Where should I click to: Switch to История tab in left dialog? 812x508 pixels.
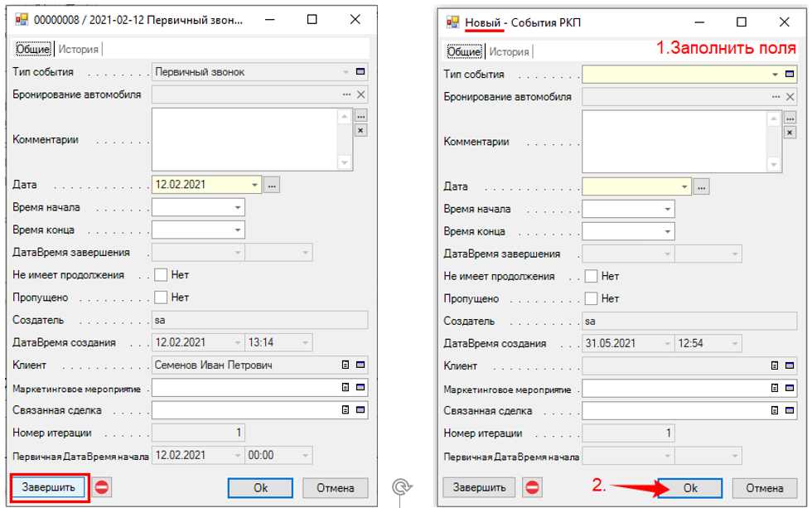tap(79, 50)
